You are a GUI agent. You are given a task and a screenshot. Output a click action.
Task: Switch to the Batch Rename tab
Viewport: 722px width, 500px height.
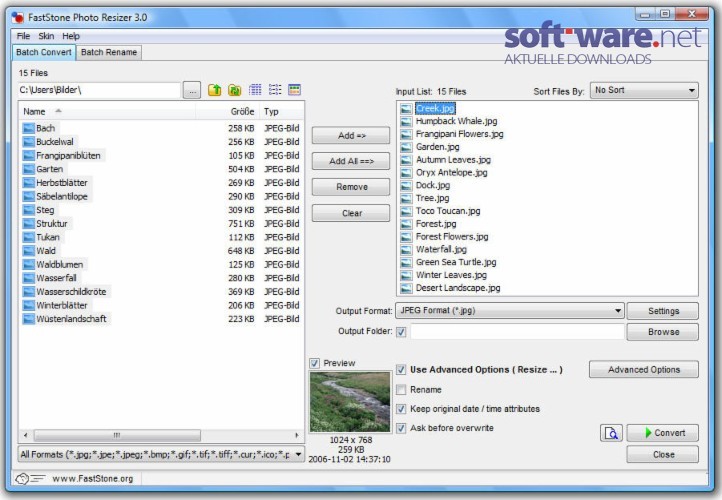click(109, 52)
